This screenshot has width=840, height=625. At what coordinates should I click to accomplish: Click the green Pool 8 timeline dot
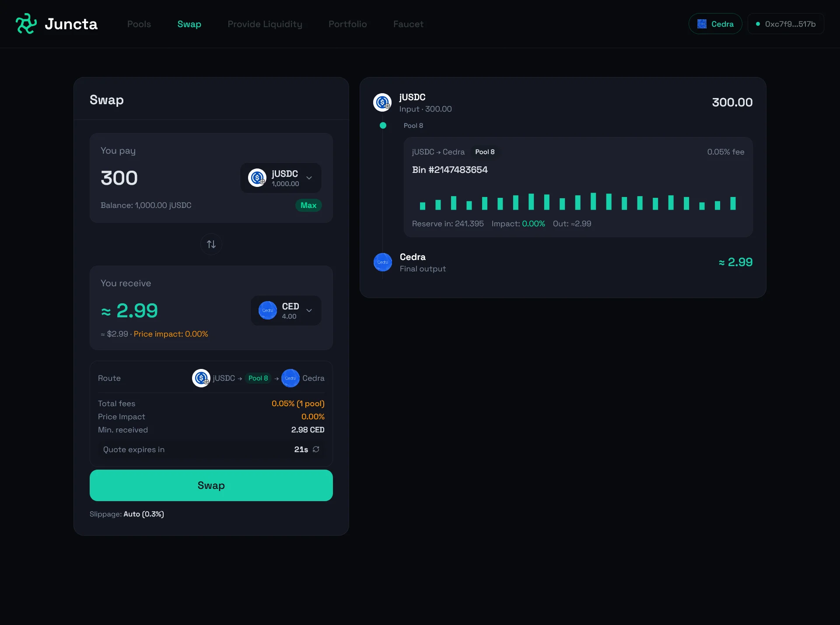tap(383, 126)
